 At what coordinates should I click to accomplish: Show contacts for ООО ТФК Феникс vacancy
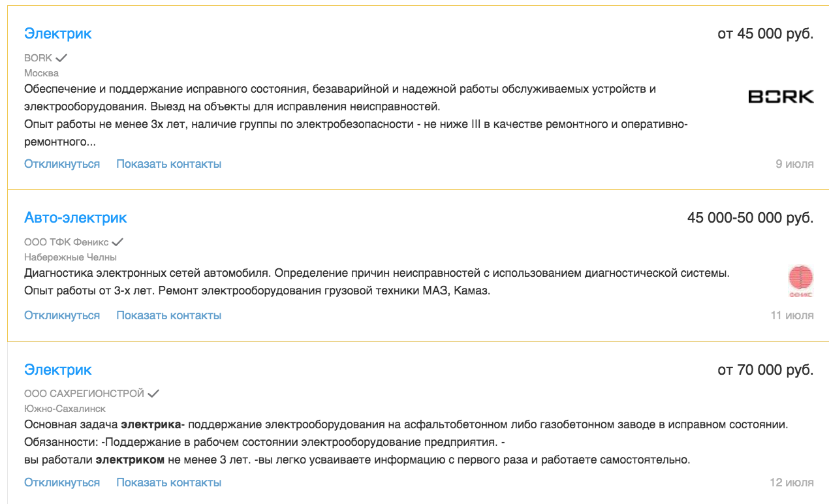click(169, 315)
